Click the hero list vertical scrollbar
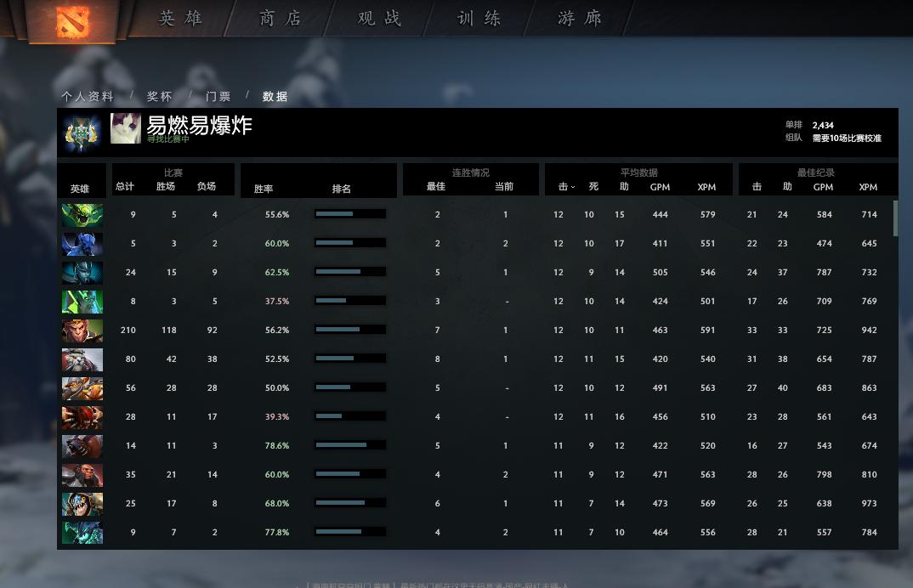This screenshot has height=588, width=913. pyautogui.click(x=895, y=218)
